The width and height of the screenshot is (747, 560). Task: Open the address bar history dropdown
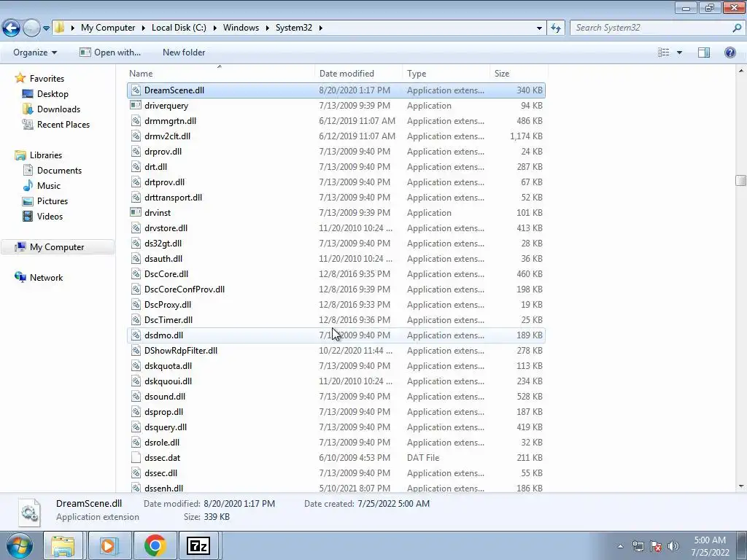539,28
